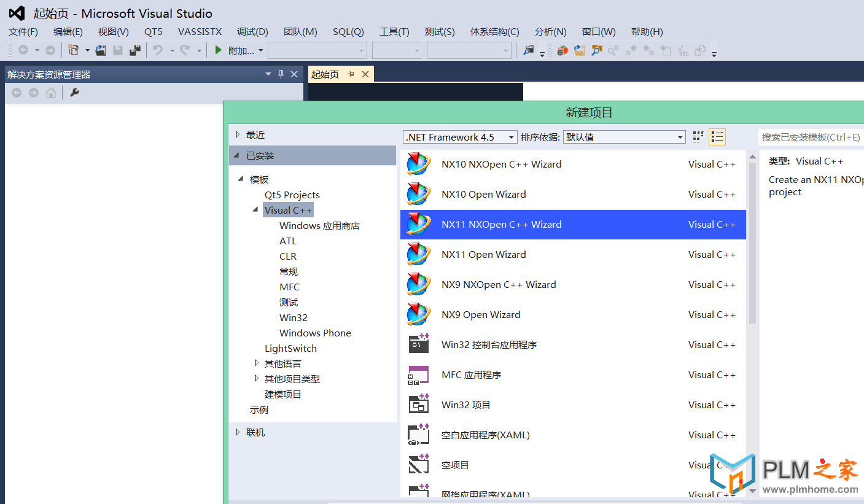864x504 pixels.
Task: Open the 文件(F) menu
Action: 23,32
